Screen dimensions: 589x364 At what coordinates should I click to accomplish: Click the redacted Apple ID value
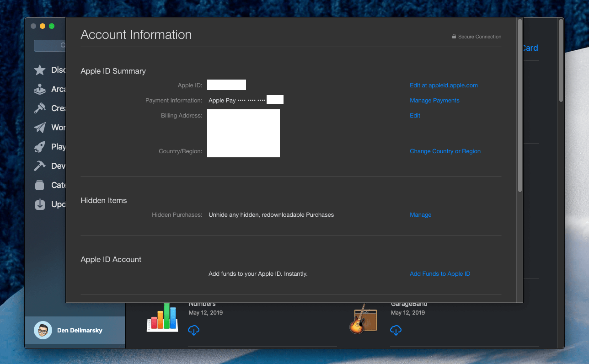pos(226,85)
